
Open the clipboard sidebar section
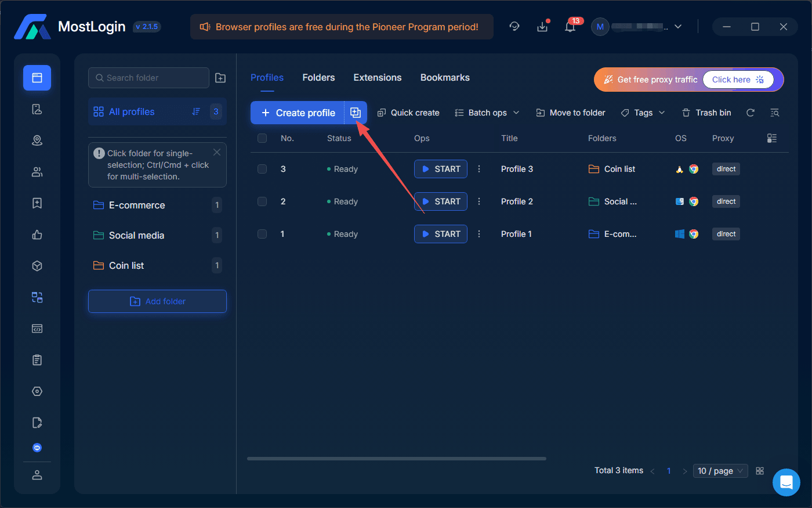[37, 360]
